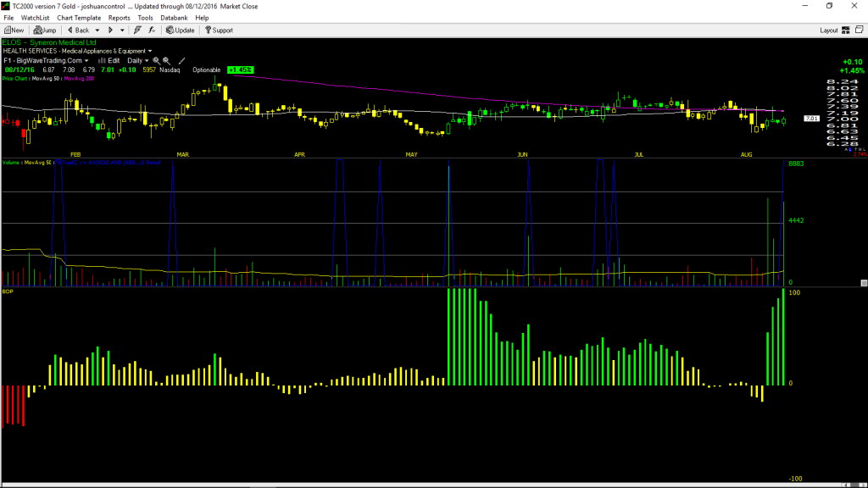Open the F1 - BigWaveTrading.Com template dropdown

46,61
